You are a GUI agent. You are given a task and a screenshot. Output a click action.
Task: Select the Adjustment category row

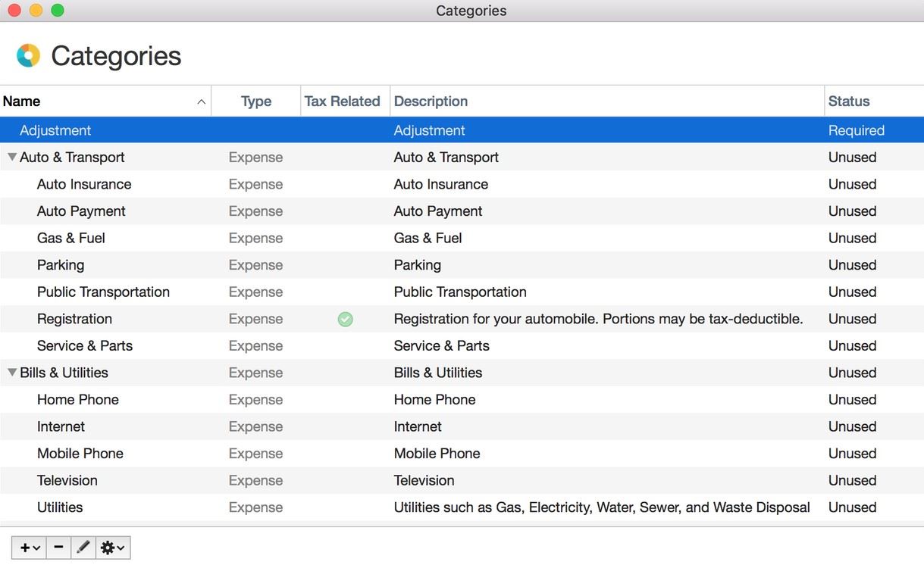click(55, 130)
